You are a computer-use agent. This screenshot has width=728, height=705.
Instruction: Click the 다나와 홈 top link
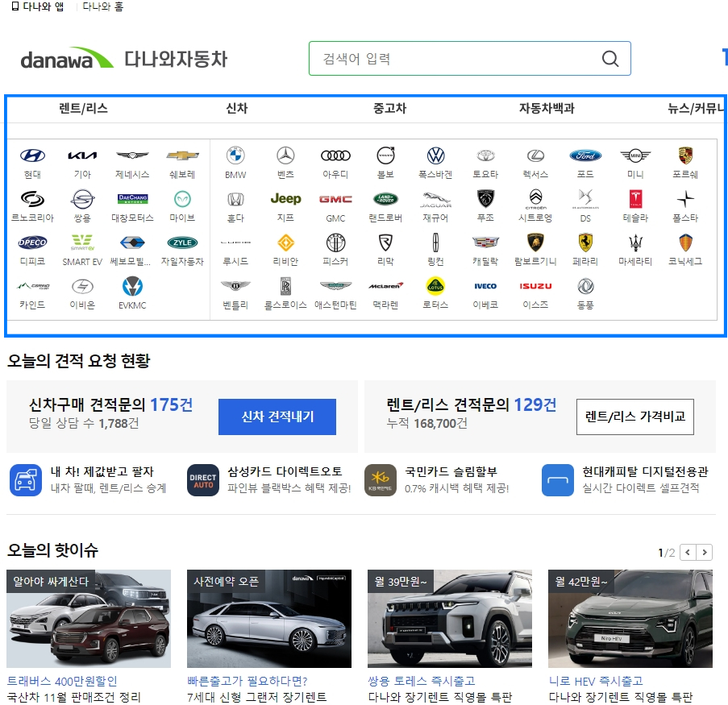(103, 6)
